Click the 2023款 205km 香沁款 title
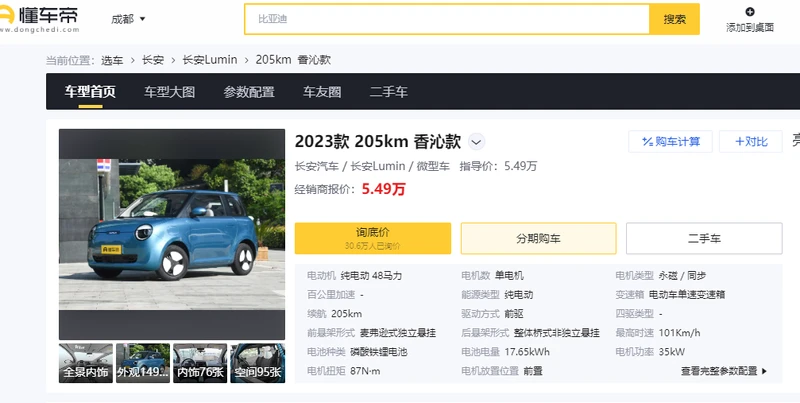Viewport: 800px width, 403px height. pyautogui.click(x=378, y=142)
